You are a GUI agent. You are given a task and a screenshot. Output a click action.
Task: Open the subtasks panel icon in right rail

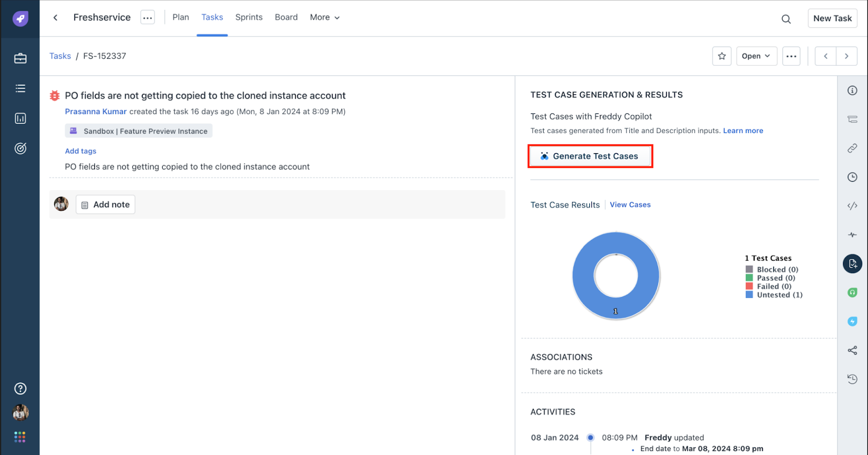(x=852, y=119)
